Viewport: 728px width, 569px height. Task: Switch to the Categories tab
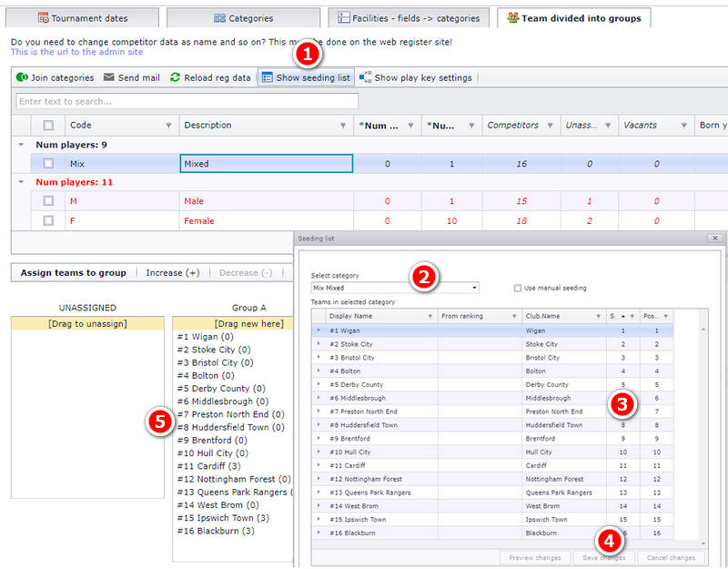pos(243,18)
